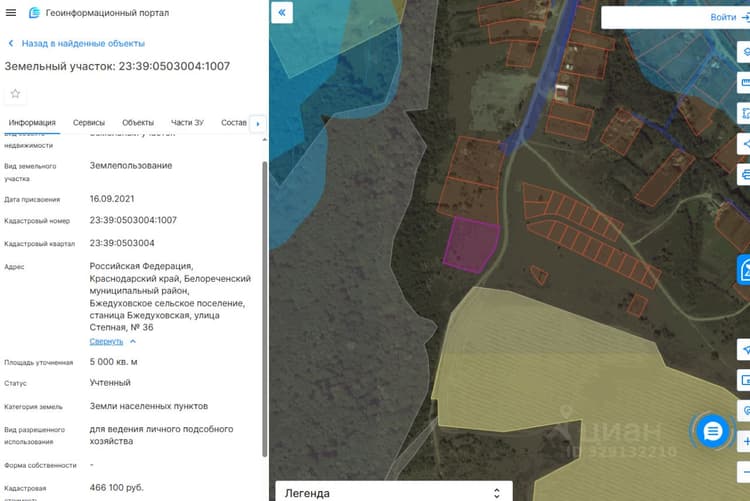This screenshot has width=750, height=501.
Task: Click the status value Учтенный
Action: (x=110, y=382)
